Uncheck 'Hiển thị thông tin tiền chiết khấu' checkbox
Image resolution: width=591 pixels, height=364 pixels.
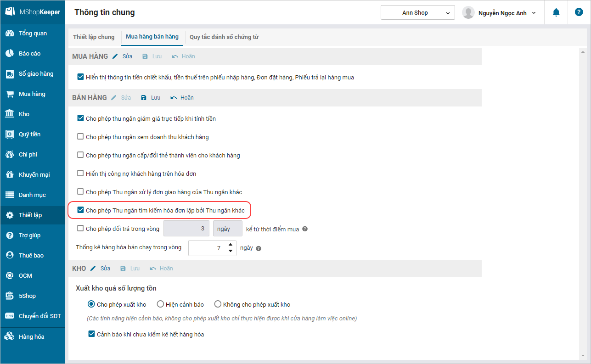81,77
